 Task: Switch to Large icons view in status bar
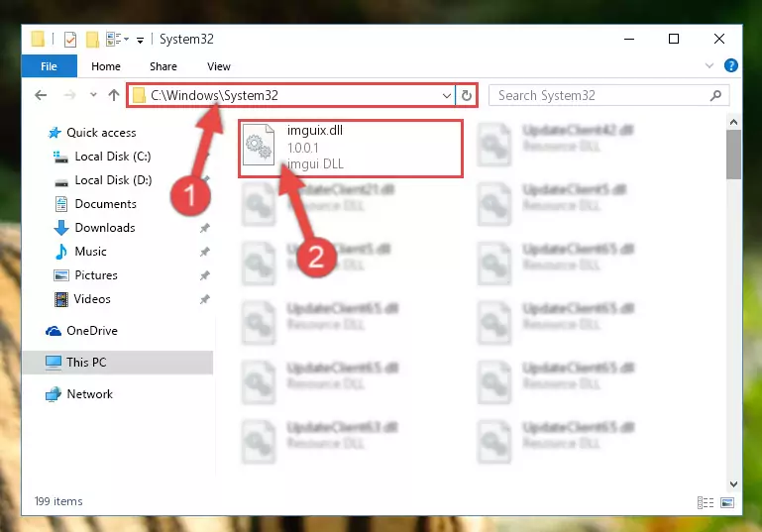click(727, 503)
